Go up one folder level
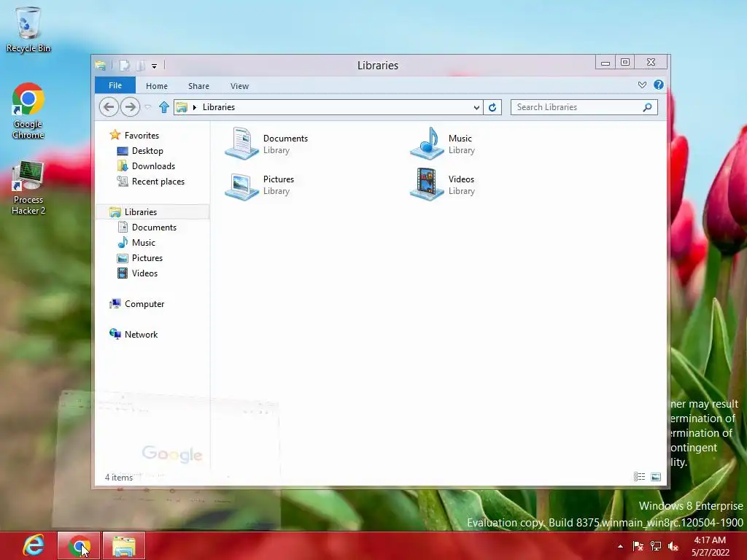Viewport: 747px width, 560px height. click(x=164, y=107)
